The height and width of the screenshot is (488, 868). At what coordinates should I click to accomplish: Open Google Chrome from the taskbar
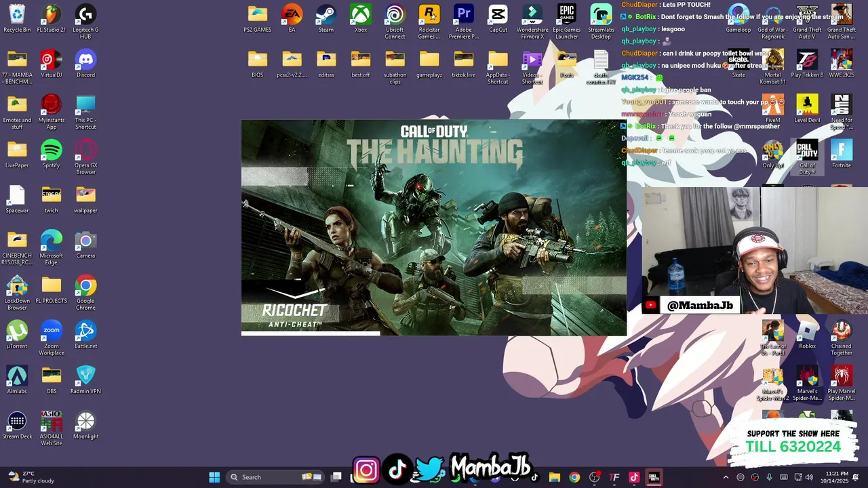pyautogui.click(x=574, y=477)
